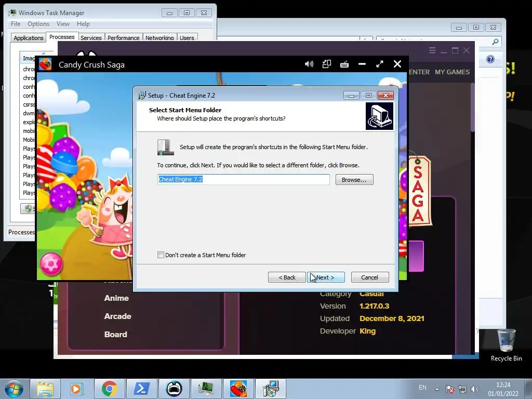
Task: Open network icon in system tray
Action: [x=462, y=389]
